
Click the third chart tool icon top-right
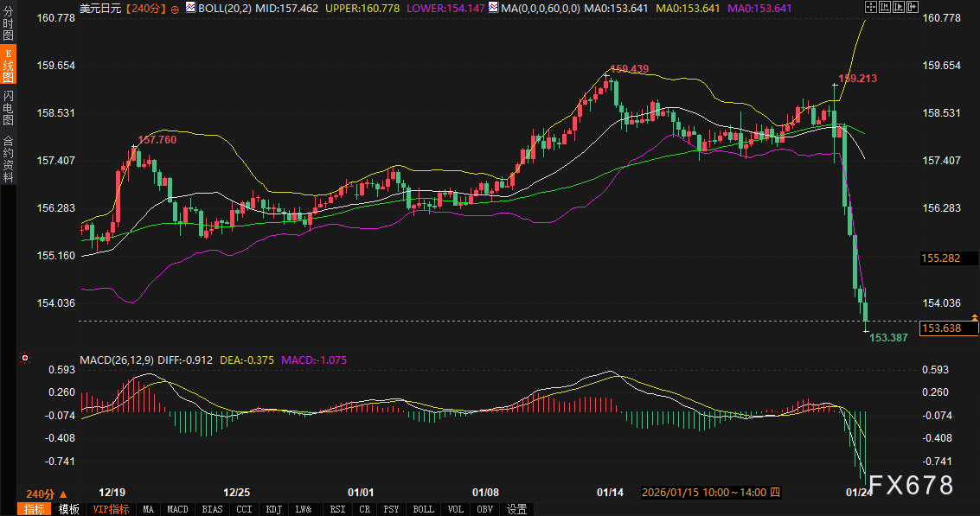tap(898, 7)
